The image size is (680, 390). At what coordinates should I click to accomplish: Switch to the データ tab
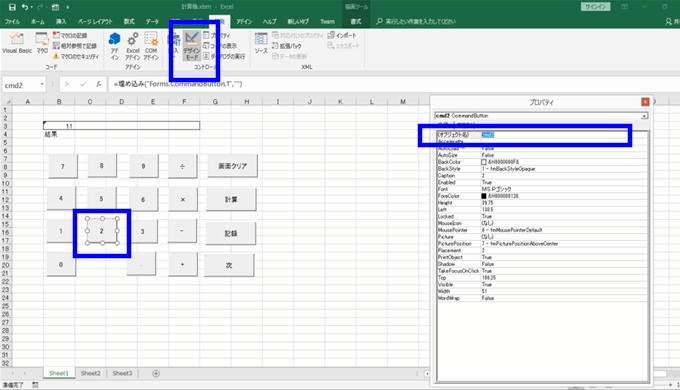pyautogui.click(x=152, y=21)
